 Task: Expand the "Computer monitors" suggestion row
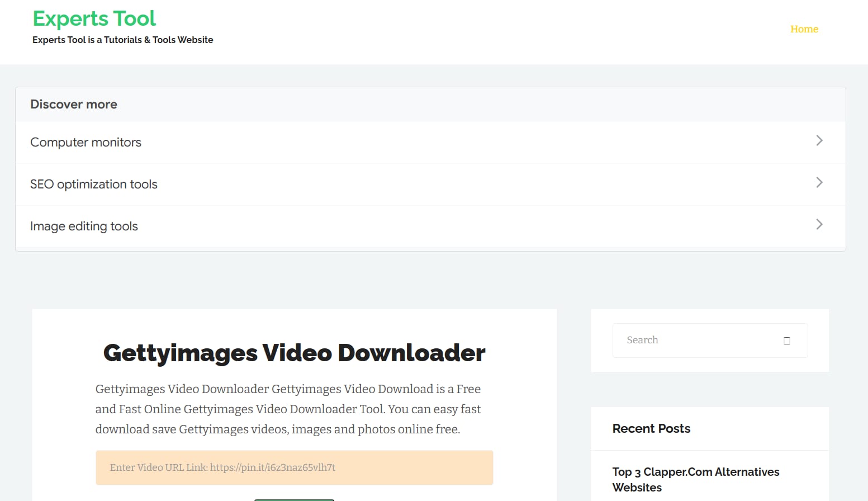click(x=819, y=140)
